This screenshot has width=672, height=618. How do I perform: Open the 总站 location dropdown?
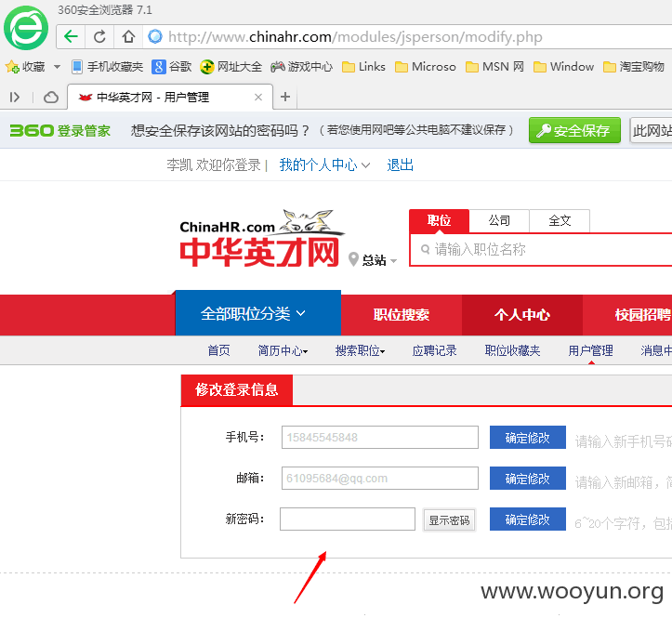pos(373,259)
